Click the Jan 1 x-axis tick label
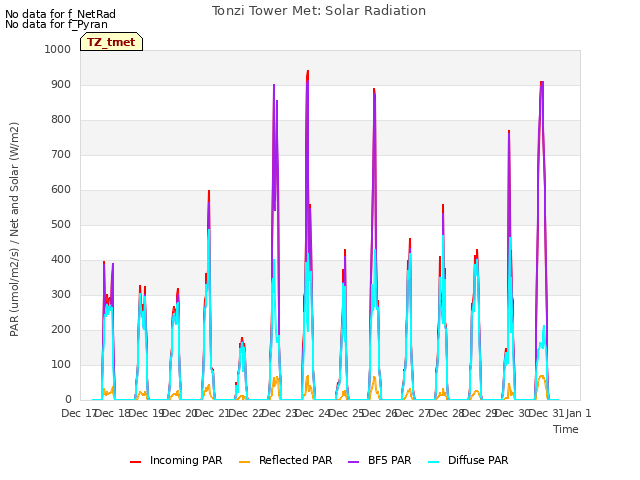 tap(578, 413)
